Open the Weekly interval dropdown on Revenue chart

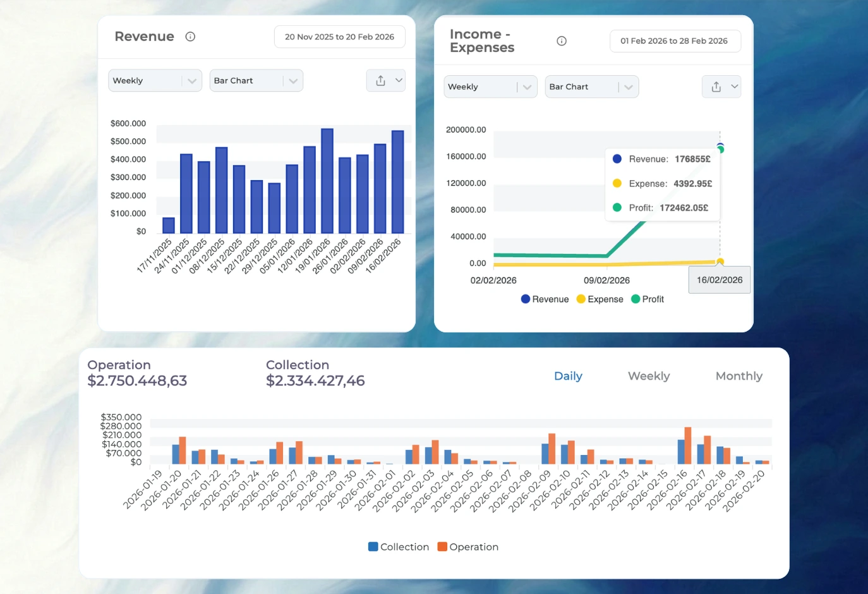pos(155,80)
